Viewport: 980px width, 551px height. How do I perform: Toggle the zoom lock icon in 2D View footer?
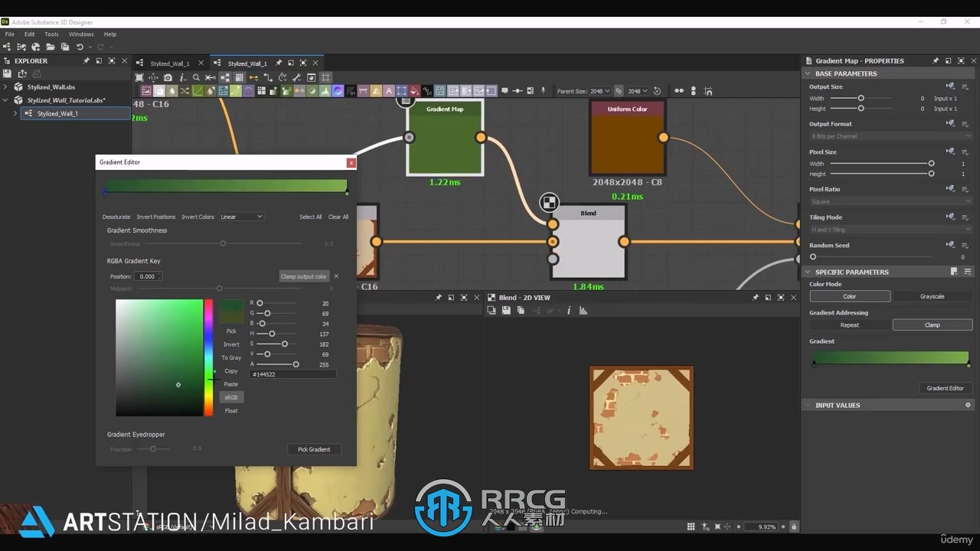point(794,527)
